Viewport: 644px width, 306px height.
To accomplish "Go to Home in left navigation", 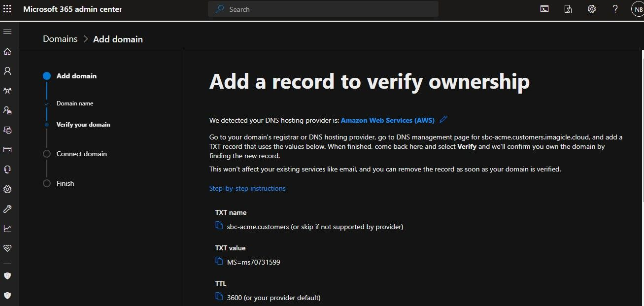I will 7,51.
